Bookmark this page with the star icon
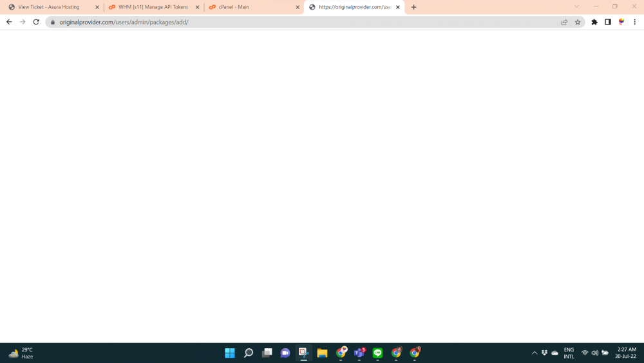The image size is (644, 363). tap(578, 22)
